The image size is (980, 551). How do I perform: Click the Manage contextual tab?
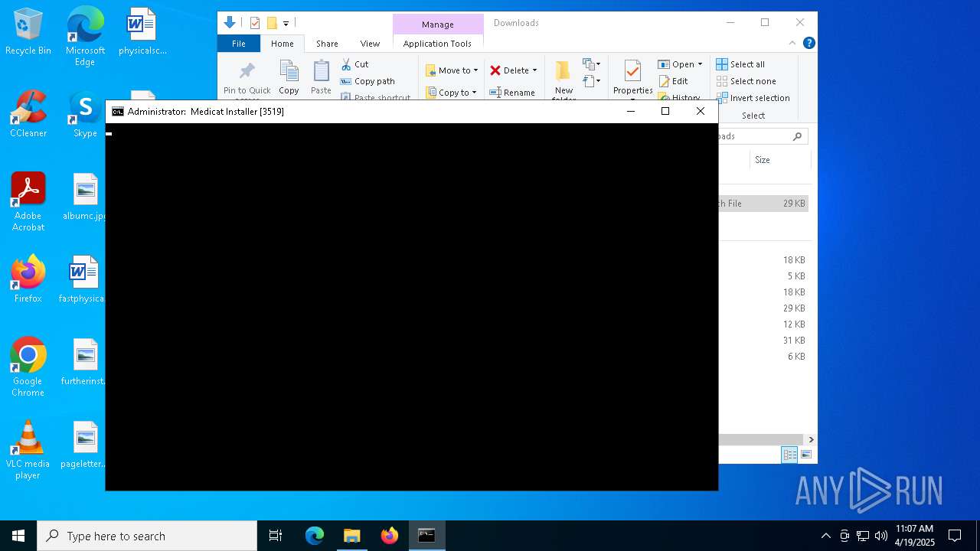[438, 24]
